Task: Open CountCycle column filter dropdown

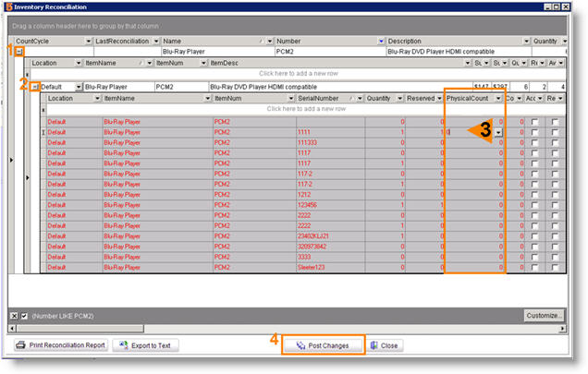Action: pyautogui.click(x=88, y=42)
